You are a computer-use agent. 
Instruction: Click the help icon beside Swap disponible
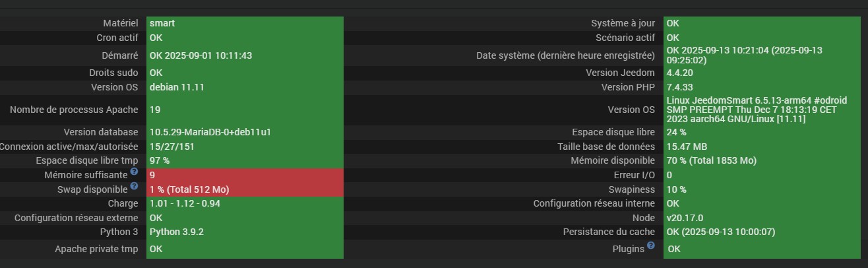pyautogui.click(x=134, y=186)
